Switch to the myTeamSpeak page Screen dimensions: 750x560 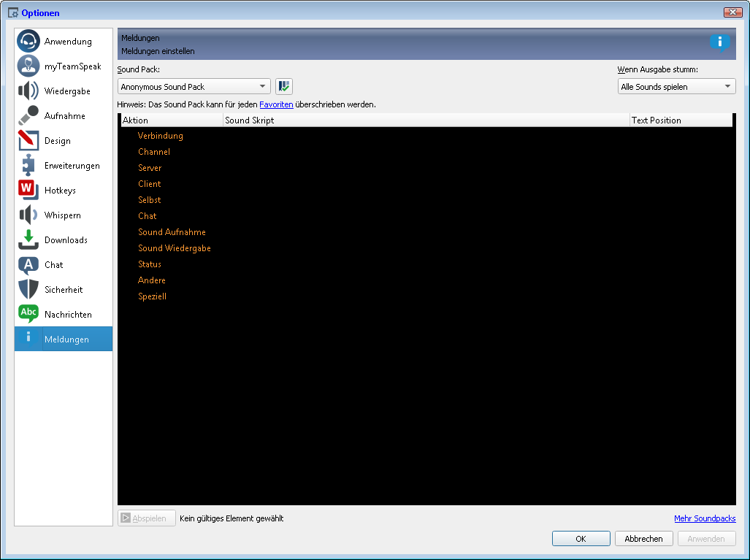pos(64,66)
